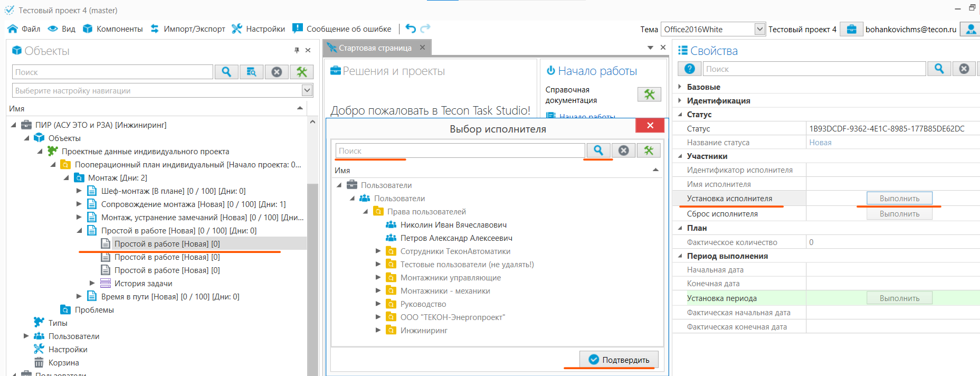Expand the Руководство folder
Screen dimensions: 980x376
[x=378, y=304]
